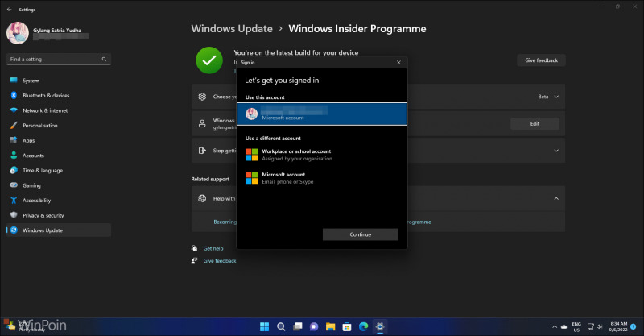Go to Network & internet settings
644x336 pixels.
pos(59,110)
